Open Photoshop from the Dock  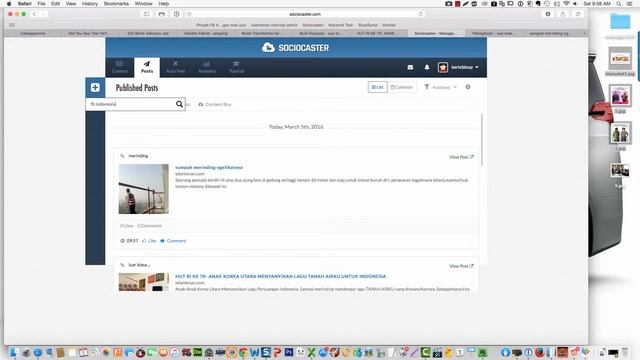click(289, 352)
